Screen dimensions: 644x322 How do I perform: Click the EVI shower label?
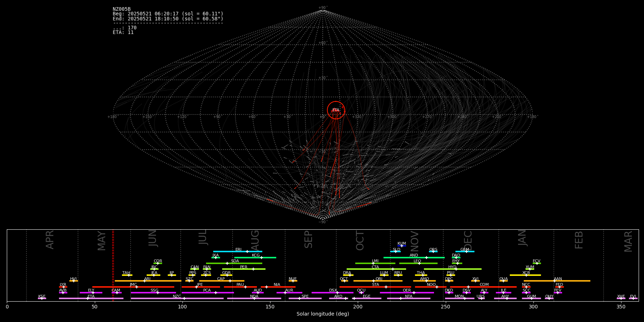click(x=633, y=297)
